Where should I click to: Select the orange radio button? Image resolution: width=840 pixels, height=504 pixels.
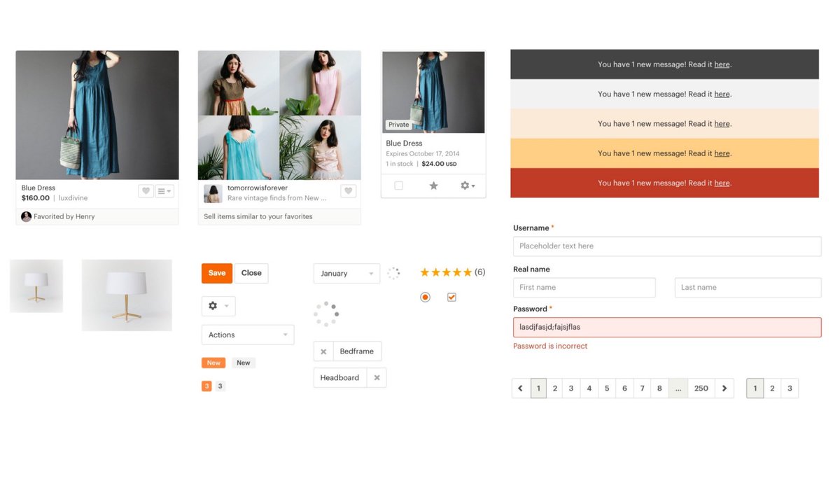425,297
